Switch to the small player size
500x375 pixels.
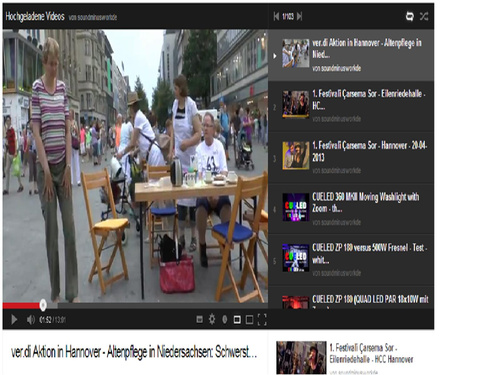(237, 320)
